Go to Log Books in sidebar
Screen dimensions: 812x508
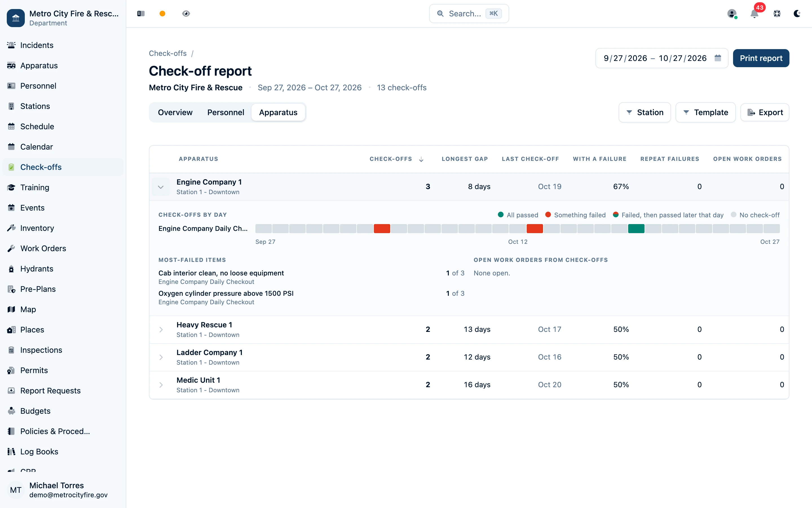(x=63, y=452)
